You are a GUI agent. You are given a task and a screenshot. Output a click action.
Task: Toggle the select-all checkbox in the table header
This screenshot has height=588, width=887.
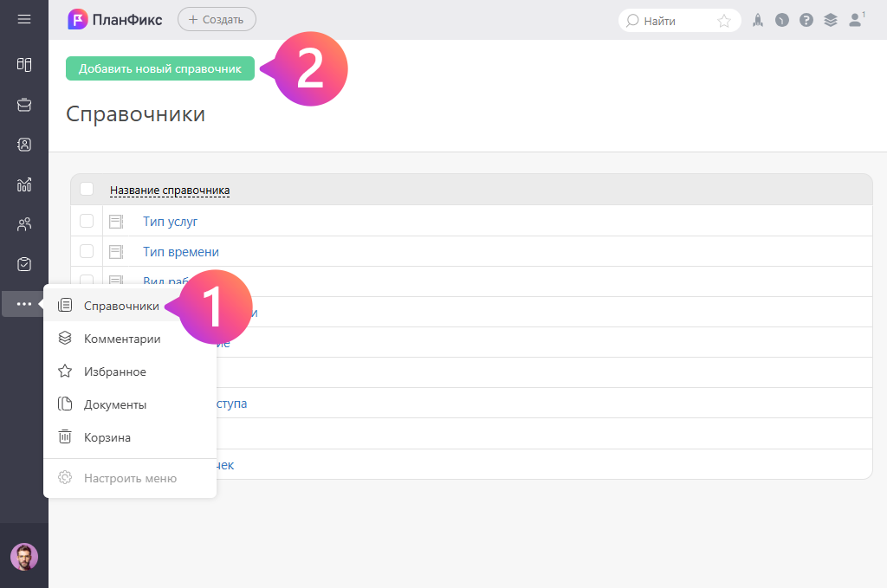[x=87, y=189]
